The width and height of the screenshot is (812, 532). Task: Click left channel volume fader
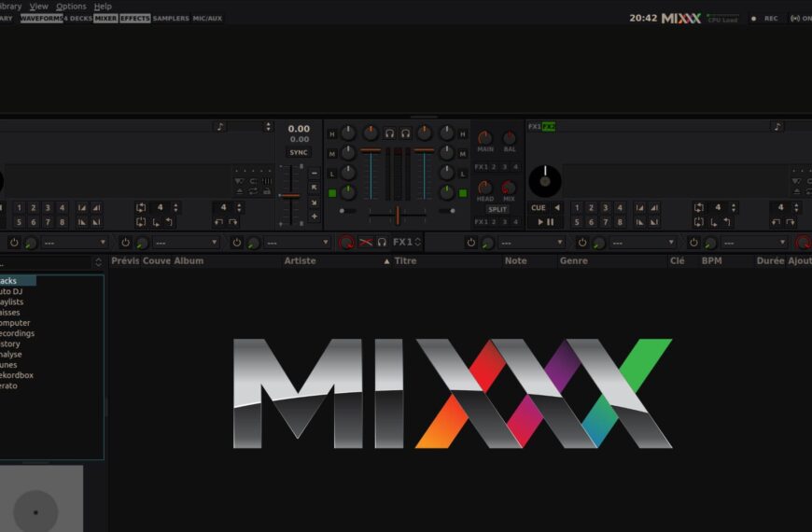tap(371, 151)
